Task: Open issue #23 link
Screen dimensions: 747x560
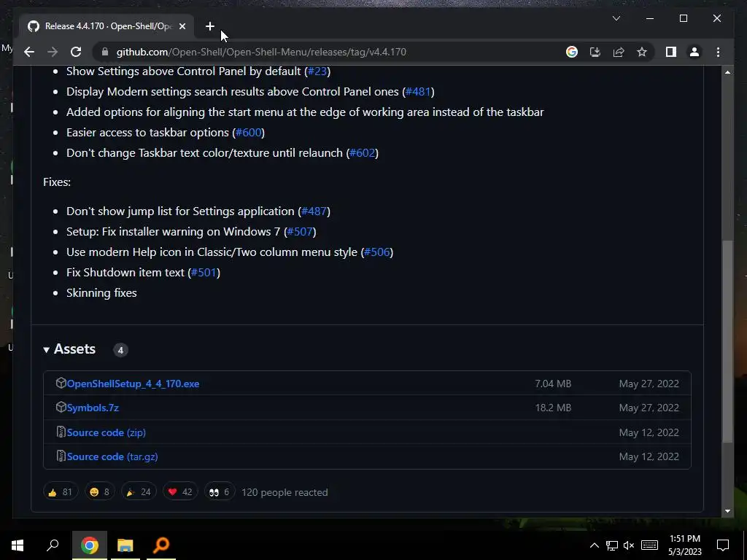Action: [317, 71]
